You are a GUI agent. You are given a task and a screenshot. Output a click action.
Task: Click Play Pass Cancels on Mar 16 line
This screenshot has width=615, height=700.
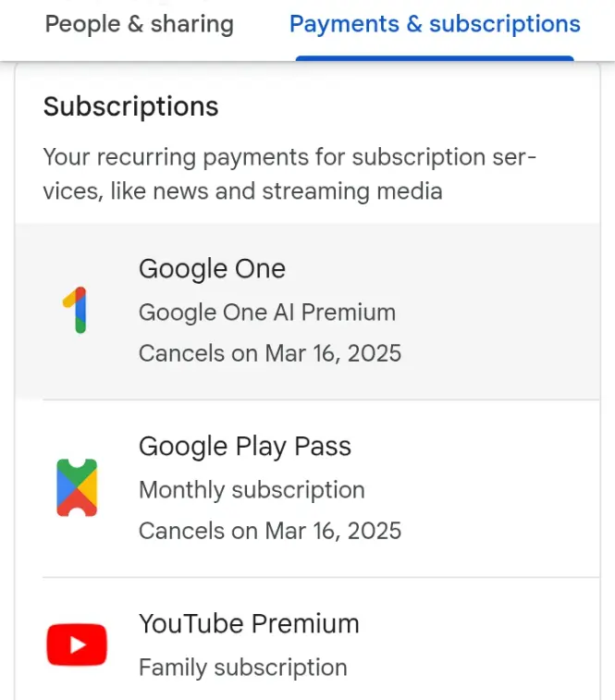[x=270, y=531]
